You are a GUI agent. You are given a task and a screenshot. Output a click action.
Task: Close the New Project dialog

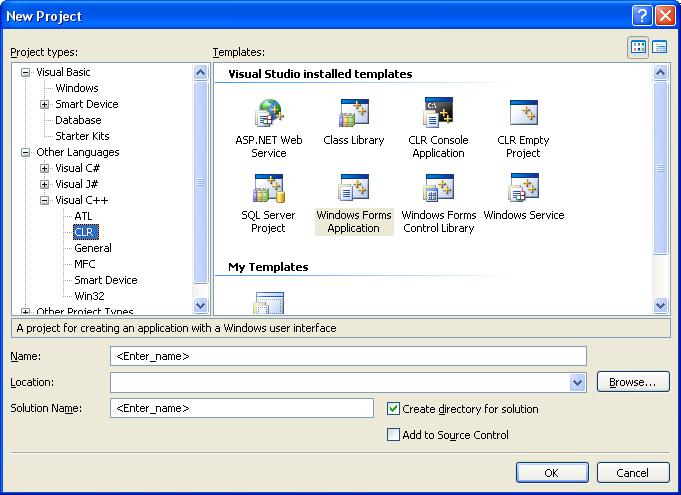click(x=664, y=16)
